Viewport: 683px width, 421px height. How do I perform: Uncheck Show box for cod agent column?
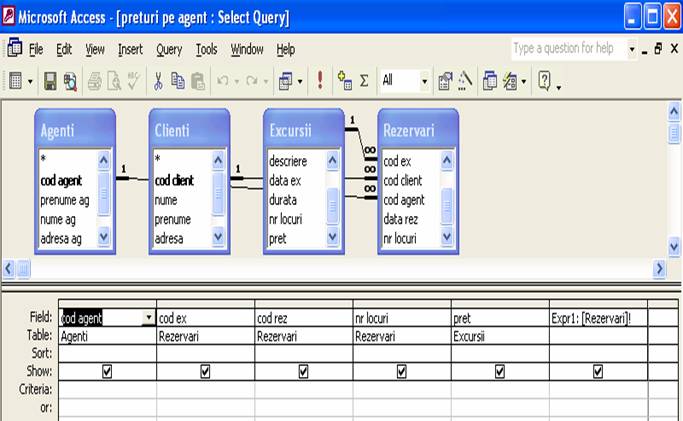(108, 371)
